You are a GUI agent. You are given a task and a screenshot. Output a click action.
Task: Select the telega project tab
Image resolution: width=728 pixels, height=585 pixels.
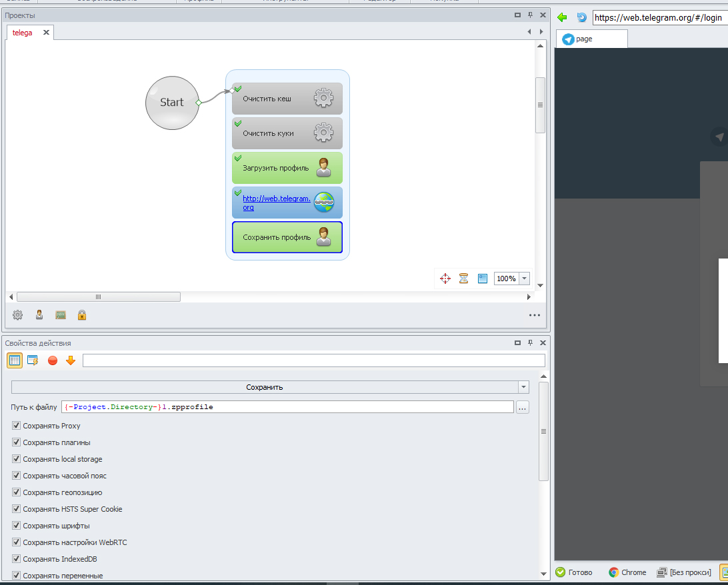point(22,33)
